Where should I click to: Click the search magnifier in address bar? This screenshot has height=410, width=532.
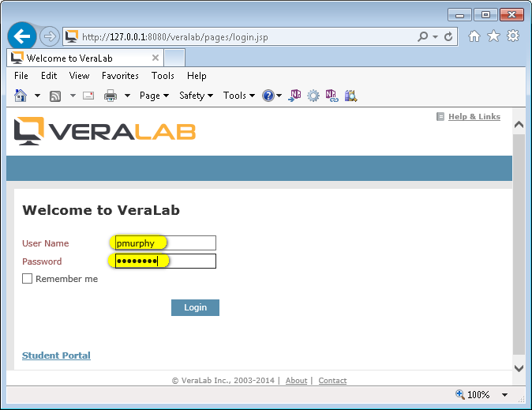coord(423,36)
